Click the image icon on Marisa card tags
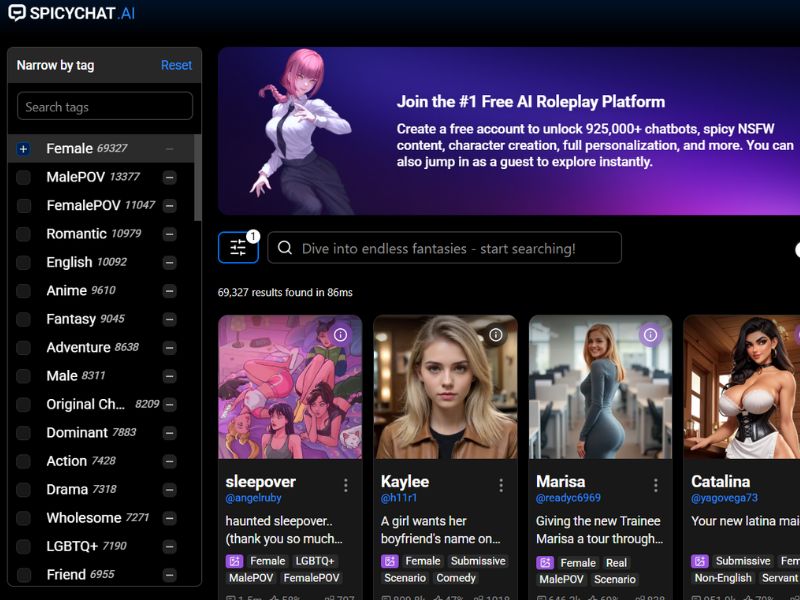 click(x=544, y=563)
